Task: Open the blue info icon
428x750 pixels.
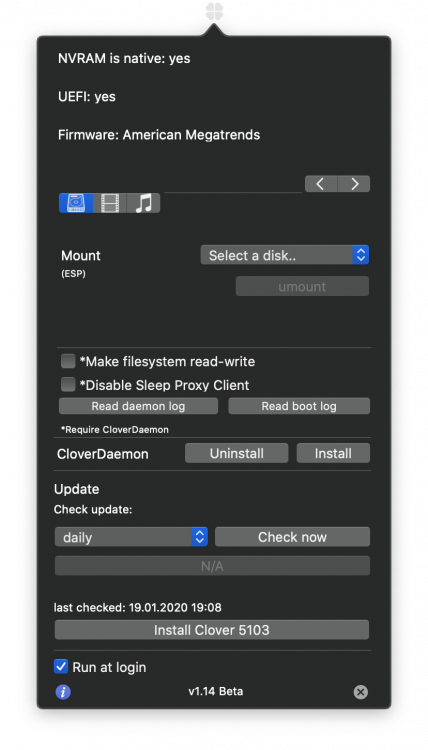Action: click(63, 692)
